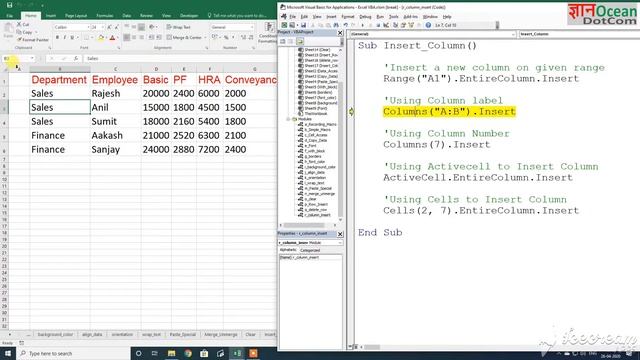
Task: Click the Undo icon in the VBA toolbar
Action: (x=345, y=25)
